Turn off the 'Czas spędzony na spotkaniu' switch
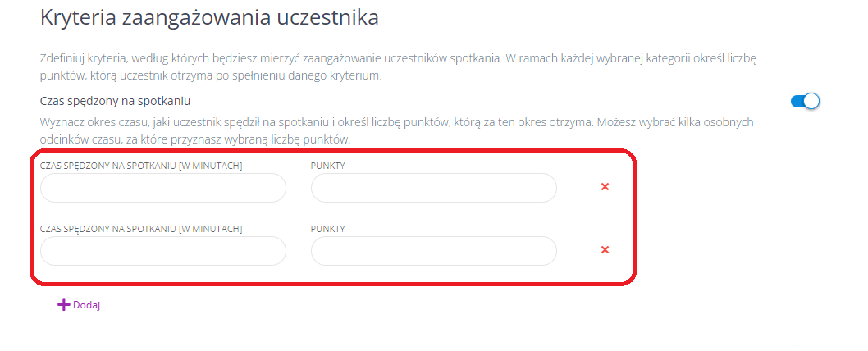This screenshot has height=351, width=868. click(805, 102)
